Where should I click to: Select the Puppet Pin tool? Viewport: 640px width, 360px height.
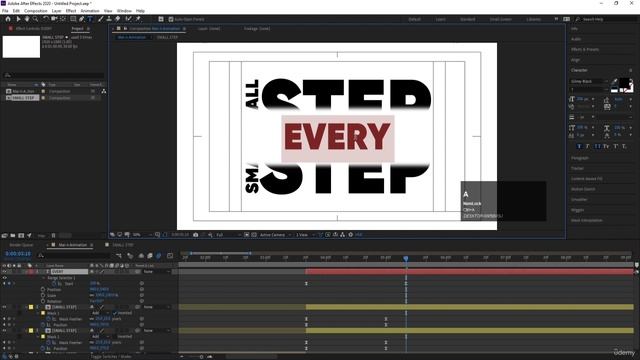click(138, 19)
